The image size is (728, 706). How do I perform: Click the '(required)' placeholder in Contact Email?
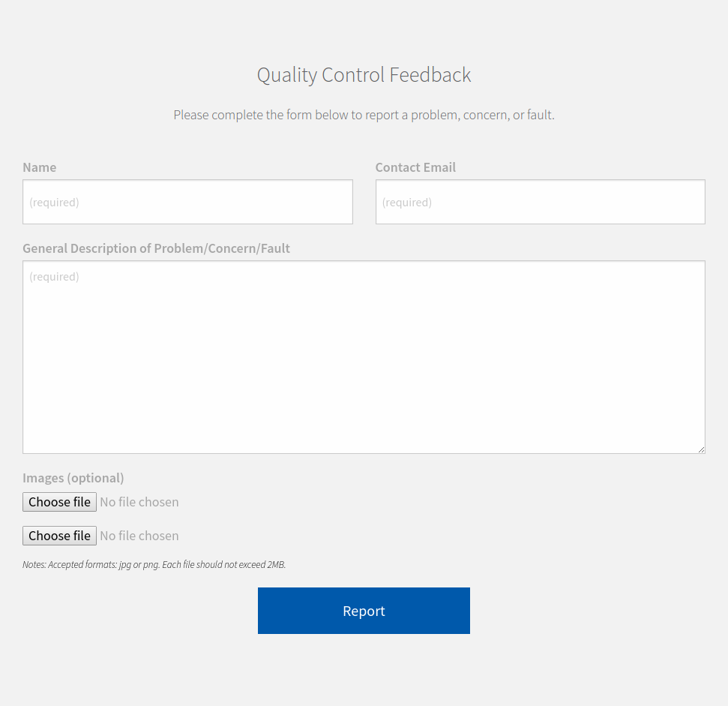[407, 203]
